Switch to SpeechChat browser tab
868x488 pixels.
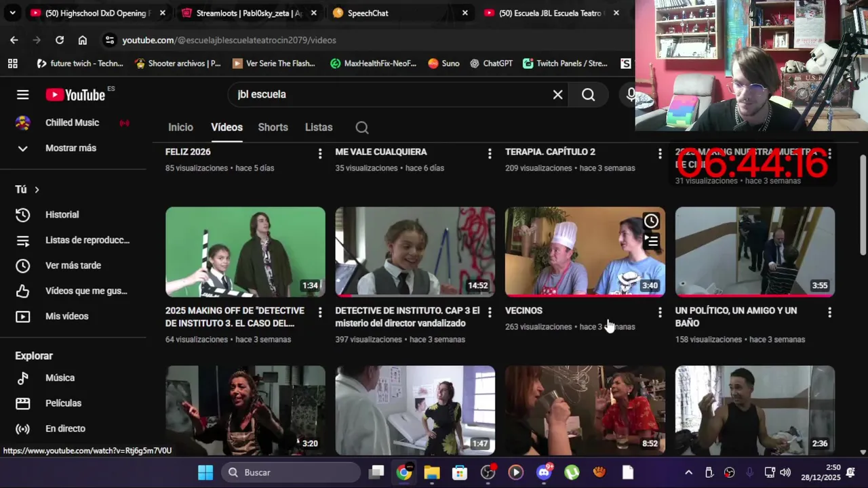click(x=400, y=13)
